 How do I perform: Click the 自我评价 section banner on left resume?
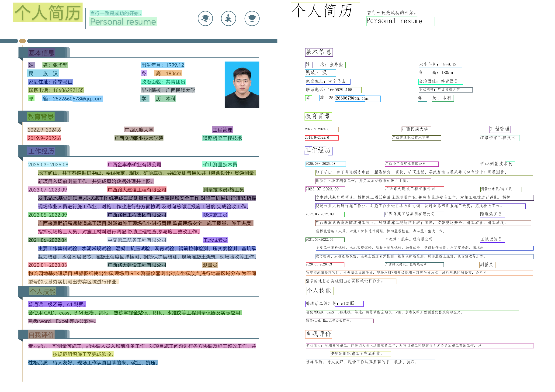[41, 335]
